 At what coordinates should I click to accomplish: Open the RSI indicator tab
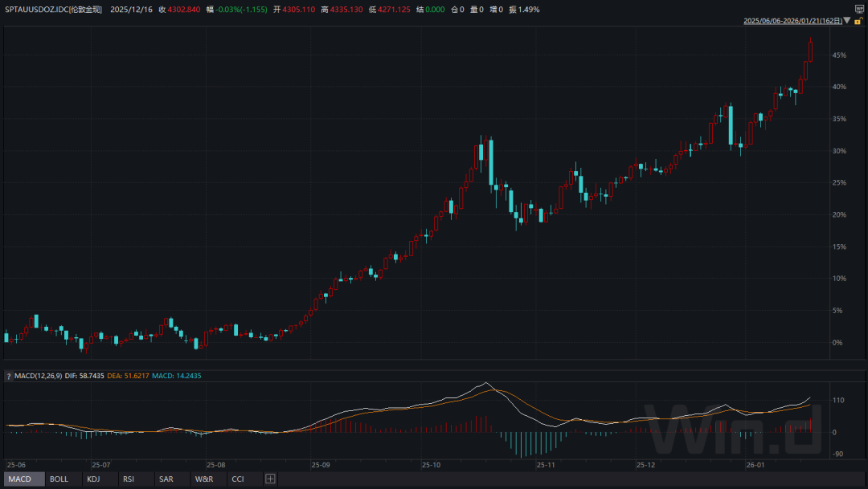coord(128,479)
